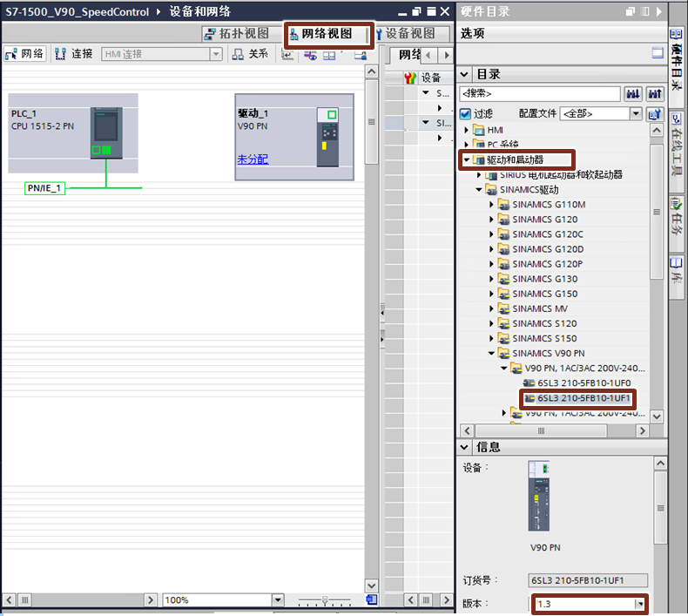Click the PN/IE_1 network label
This screenshot has width=688, height=616.
(44, 188)
